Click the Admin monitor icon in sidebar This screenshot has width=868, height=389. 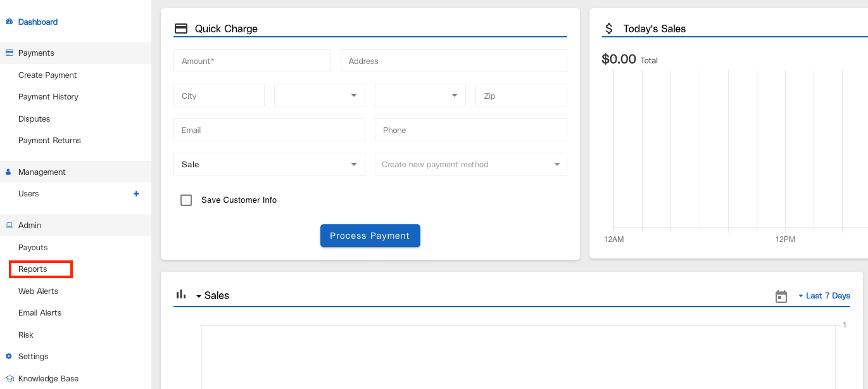9,225
